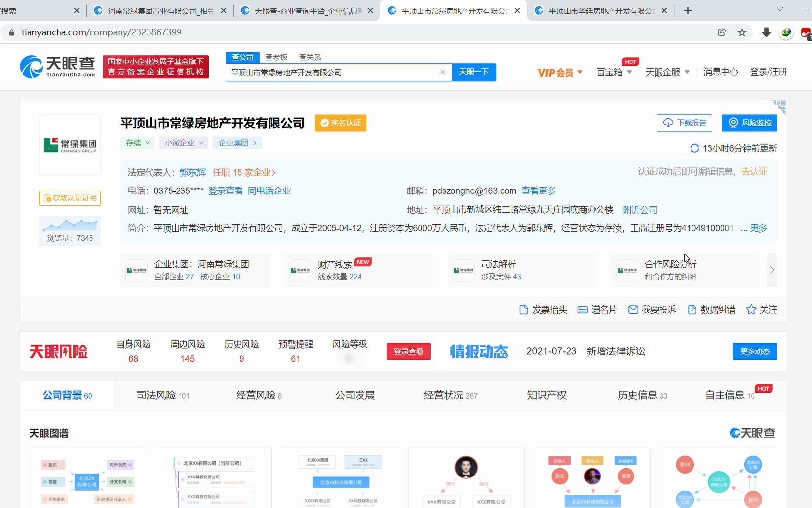The image size is (812, 508).
Task: Open the VIP会员 dropdown
Action: 560,73
